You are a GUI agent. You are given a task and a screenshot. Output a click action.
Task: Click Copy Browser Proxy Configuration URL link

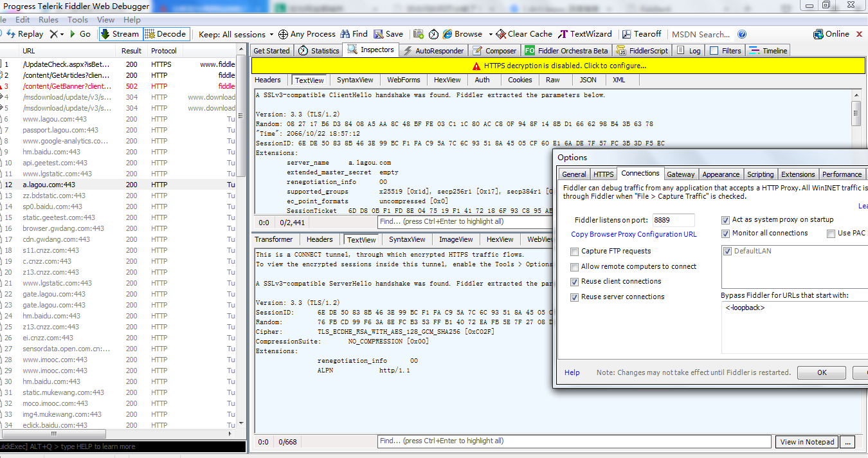[x=634, y=234]
